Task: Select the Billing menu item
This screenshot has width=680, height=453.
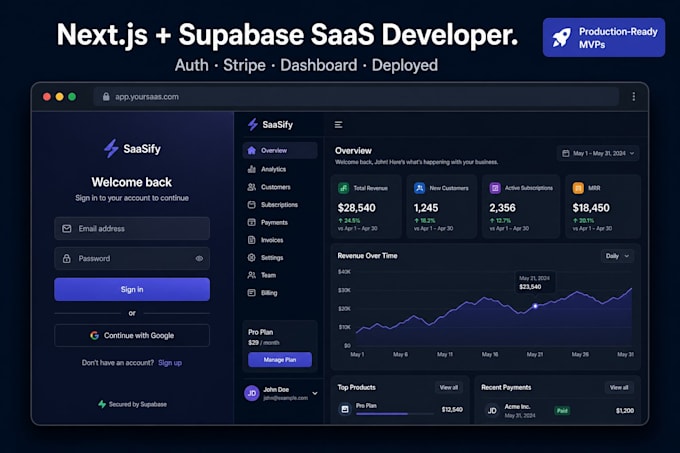Action: click(x=280, y=293)
